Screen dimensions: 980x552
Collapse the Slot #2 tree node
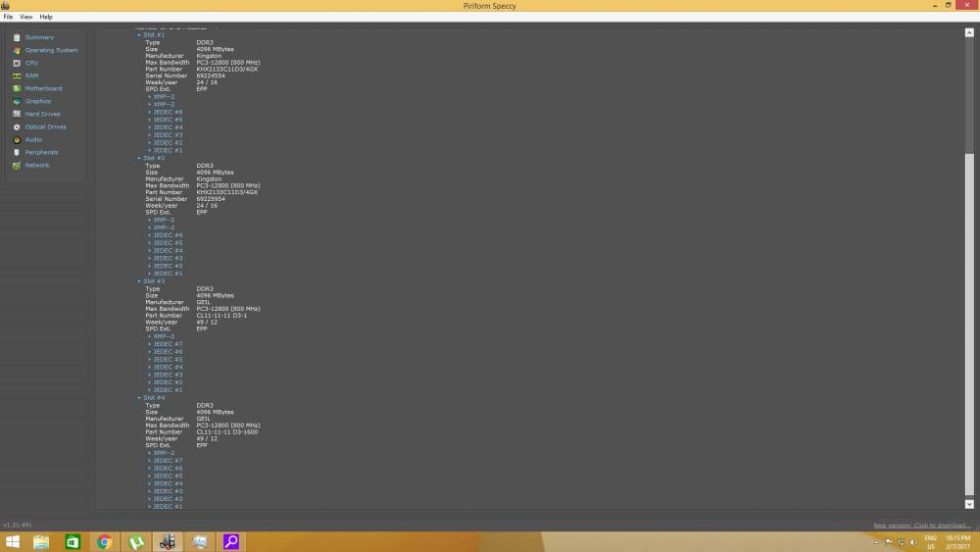(139, 158)
